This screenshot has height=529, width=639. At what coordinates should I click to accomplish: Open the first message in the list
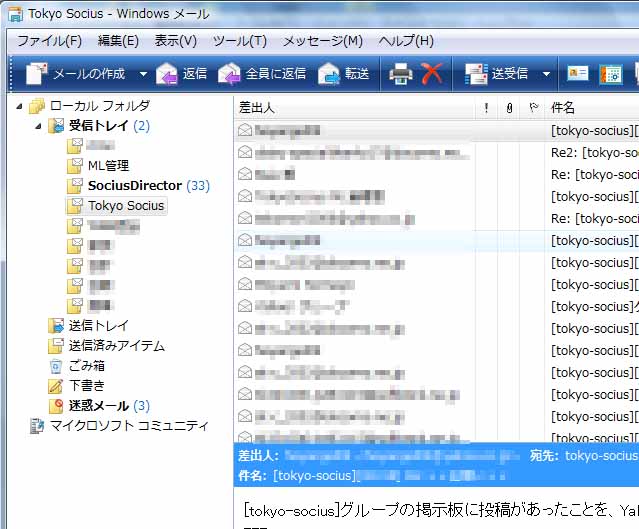pos(436,131)
